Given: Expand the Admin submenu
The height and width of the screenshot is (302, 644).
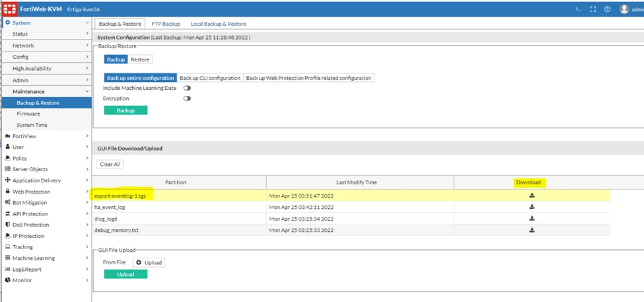Looking at the screenshot, I should tap(87, 80).
